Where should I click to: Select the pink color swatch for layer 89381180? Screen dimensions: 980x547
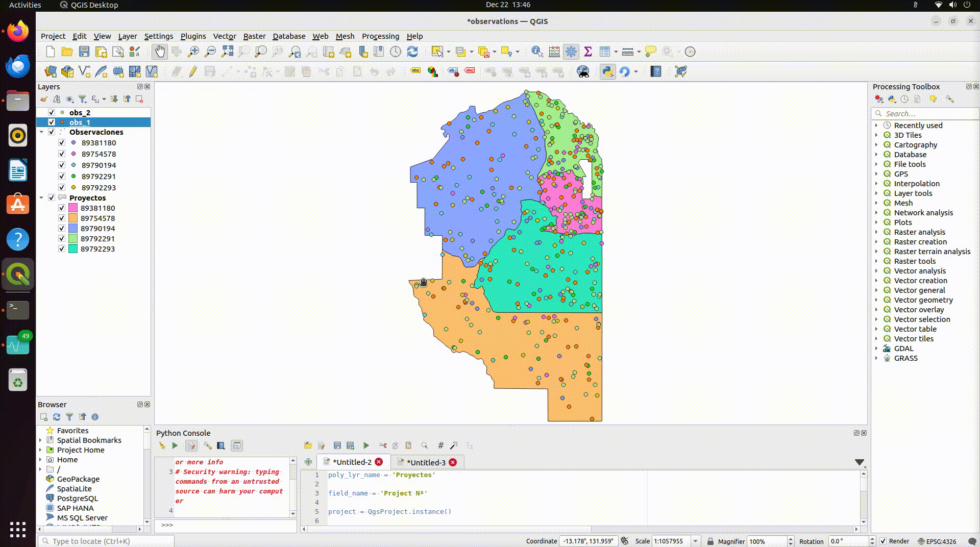coord(72,208)
